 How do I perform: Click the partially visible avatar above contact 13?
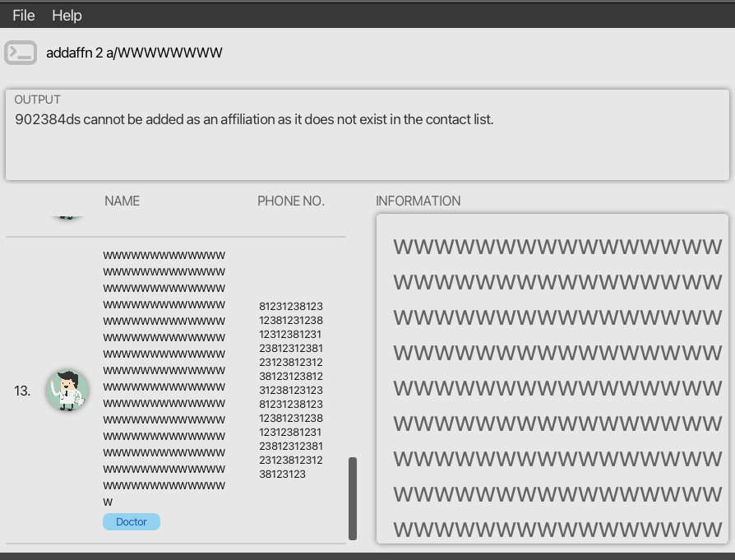[67, 218]
